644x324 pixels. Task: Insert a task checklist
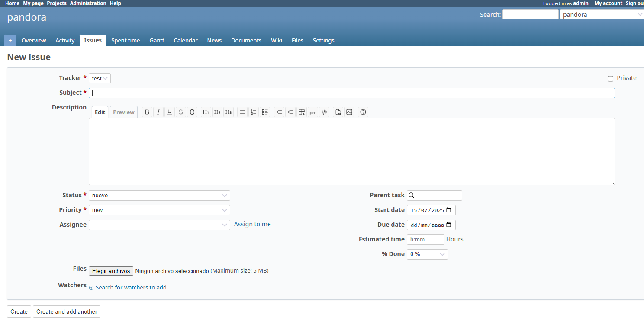pos(265,112)
